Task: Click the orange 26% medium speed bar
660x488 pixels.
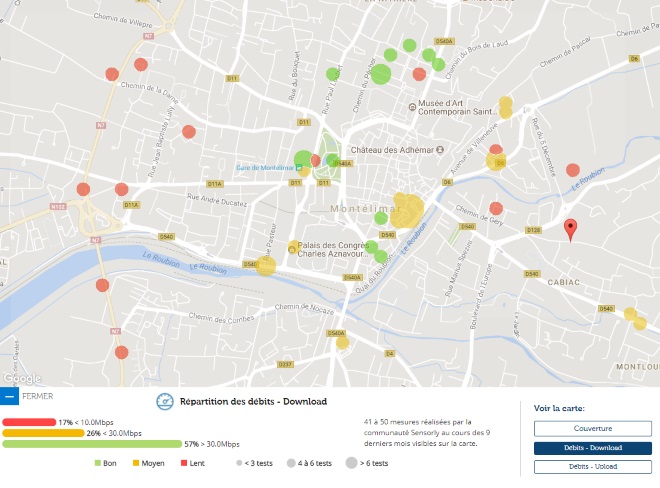Action: (x=43, y=433)
